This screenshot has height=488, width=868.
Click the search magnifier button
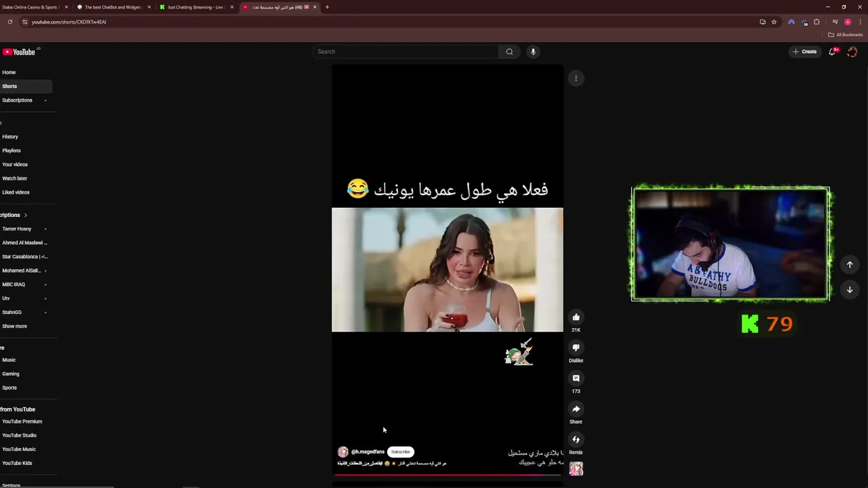509,52
